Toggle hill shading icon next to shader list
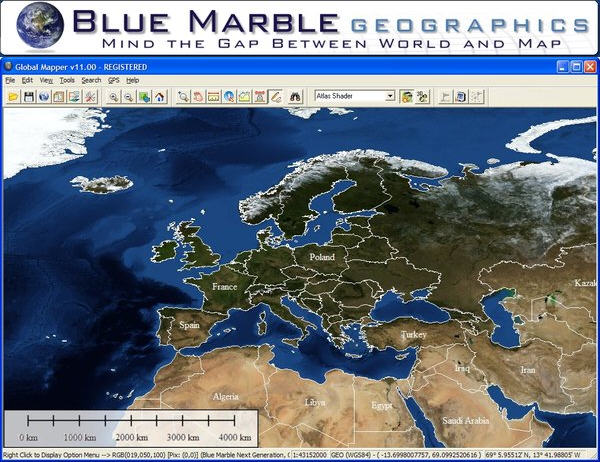The height and width of the screenshot is (462, 600). click(x=406, y=96)
